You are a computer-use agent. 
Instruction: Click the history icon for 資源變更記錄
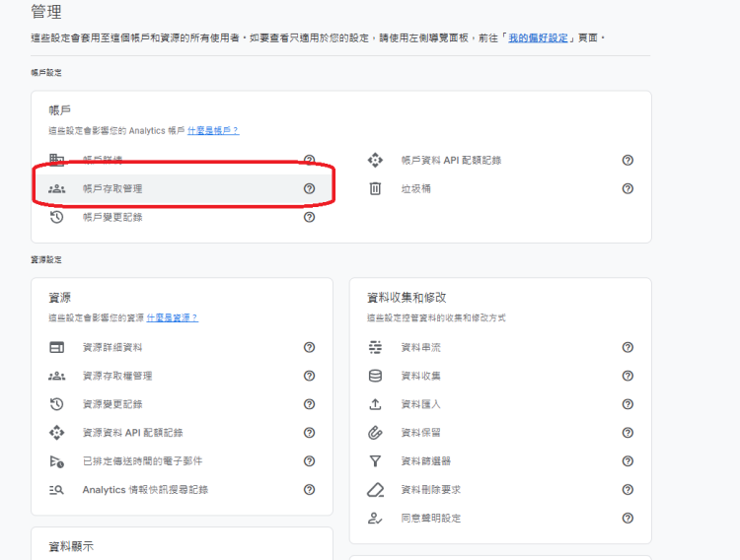pyautogui.click(x=56, y=404)
